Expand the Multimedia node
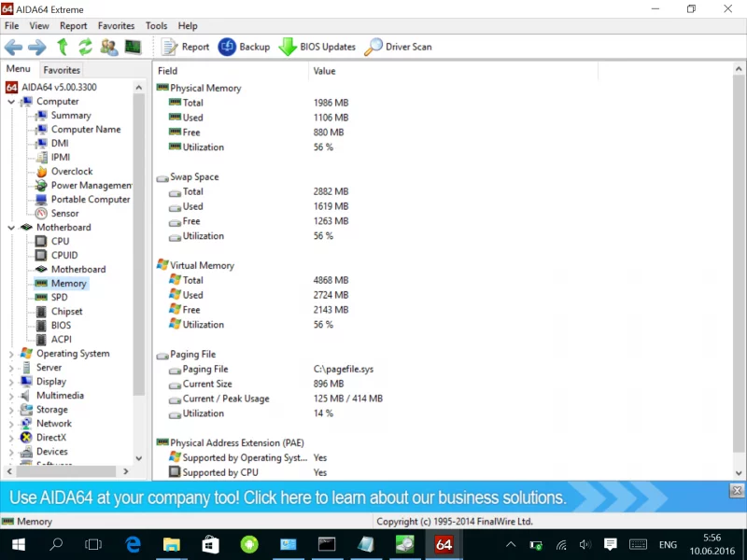The width and height of the screenshot is (747, 560). [x=11, y=396]
